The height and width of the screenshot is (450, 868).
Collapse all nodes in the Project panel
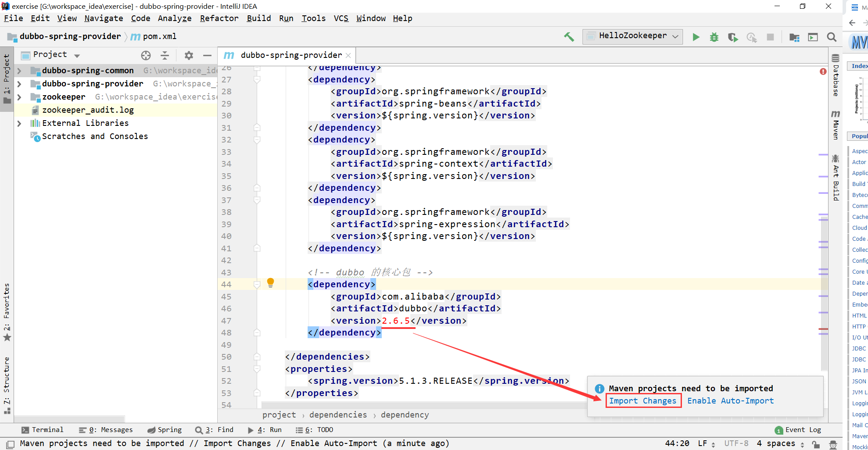165,55
